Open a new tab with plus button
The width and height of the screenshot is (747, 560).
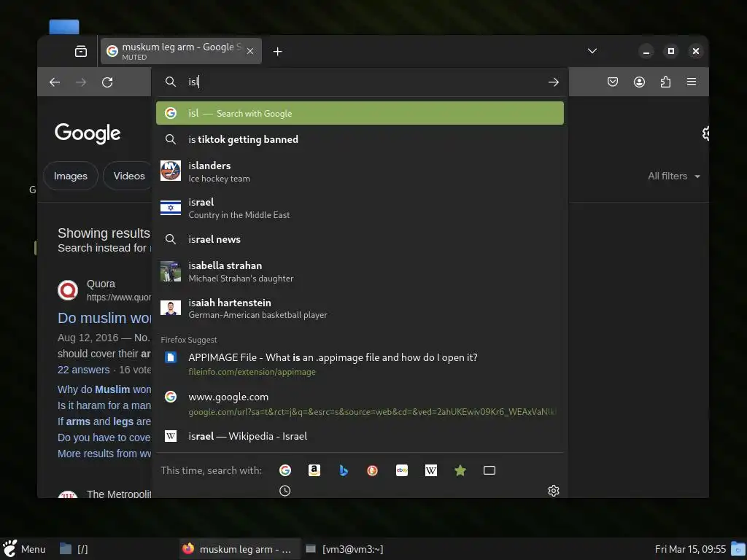[x=278, y=52]
